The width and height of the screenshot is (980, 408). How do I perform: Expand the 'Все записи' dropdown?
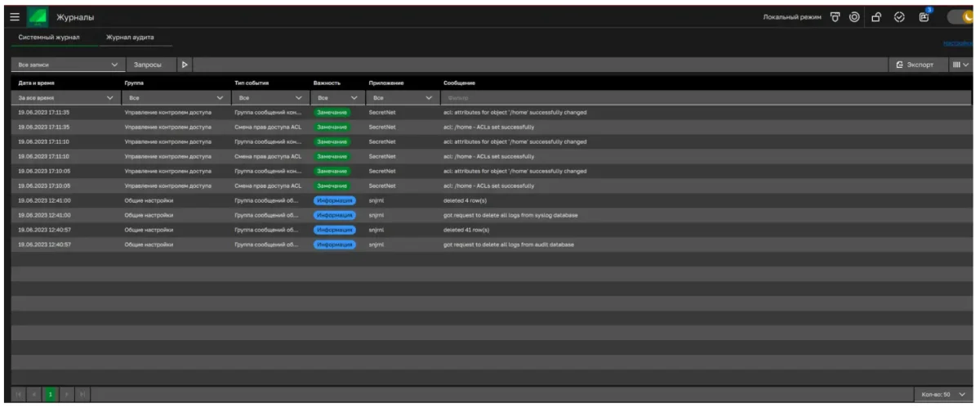pyautogui.click(x=67, y=64)
